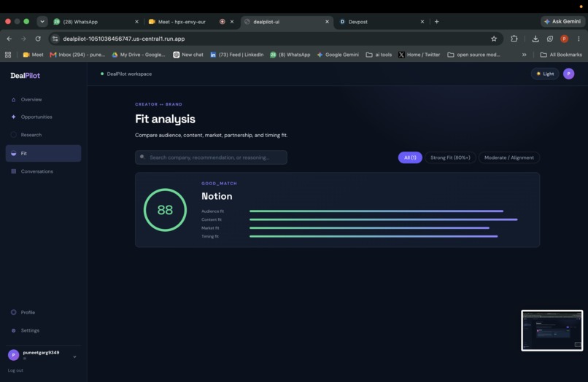
Task: Click the Ask Gemini button
Action: click(x=562, y=21)
